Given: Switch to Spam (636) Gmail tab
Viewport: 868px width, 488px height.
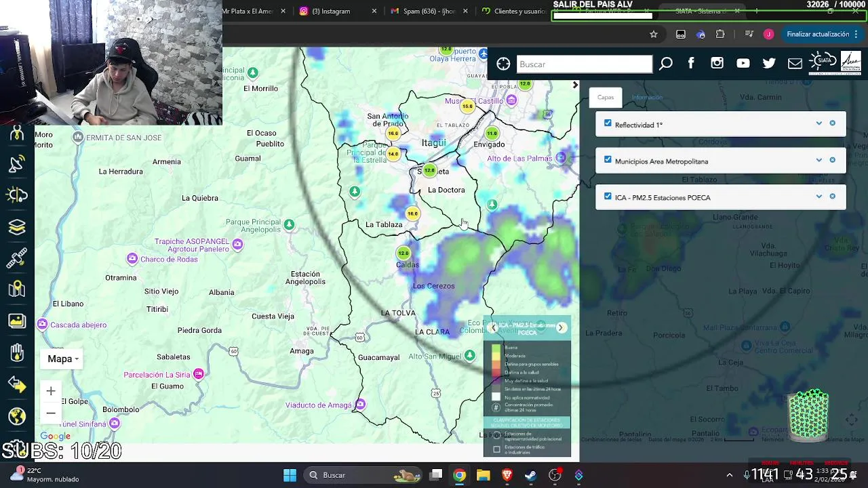Looking at the screenshot, I should click(429, 11).
